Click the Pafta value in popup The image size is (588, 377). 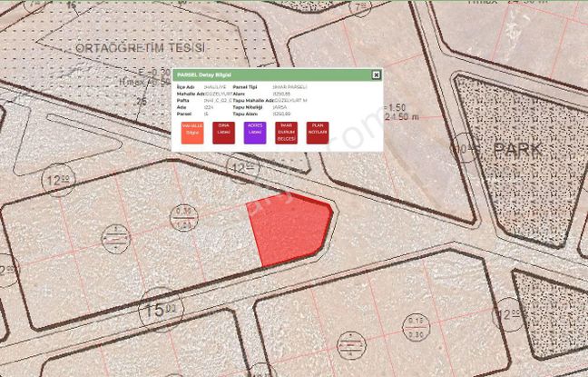pyautogui.click(x=216, y=100)
